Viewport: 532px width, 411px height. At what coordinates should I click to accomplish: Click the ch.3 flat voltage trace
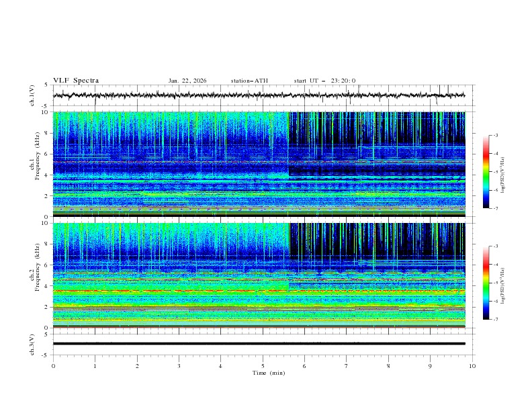(259, 344)
